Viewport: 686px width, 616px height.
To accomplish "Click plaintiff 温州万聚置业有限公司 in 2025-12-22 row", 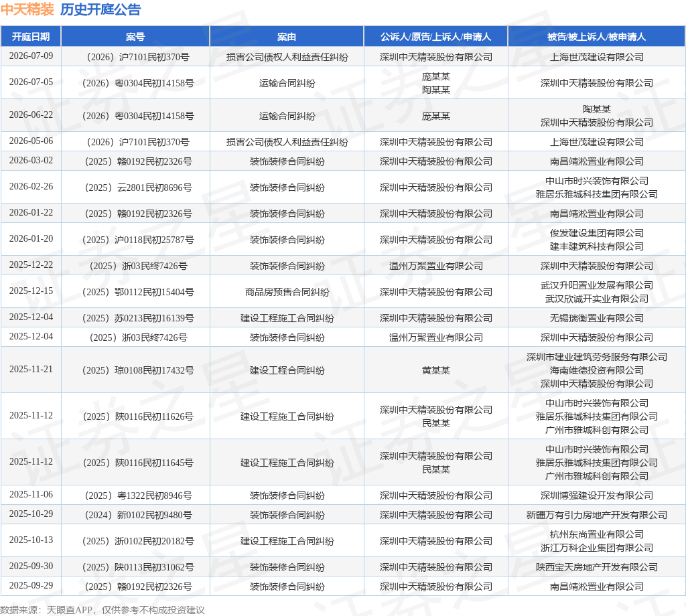I will point(436,266).
